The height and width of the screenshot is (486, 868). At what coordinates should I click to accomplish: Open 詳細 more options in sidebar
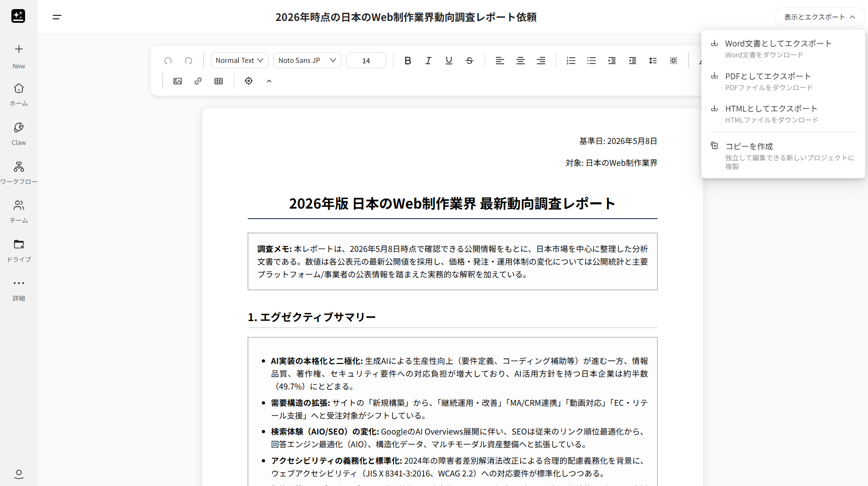click(19, 290)
